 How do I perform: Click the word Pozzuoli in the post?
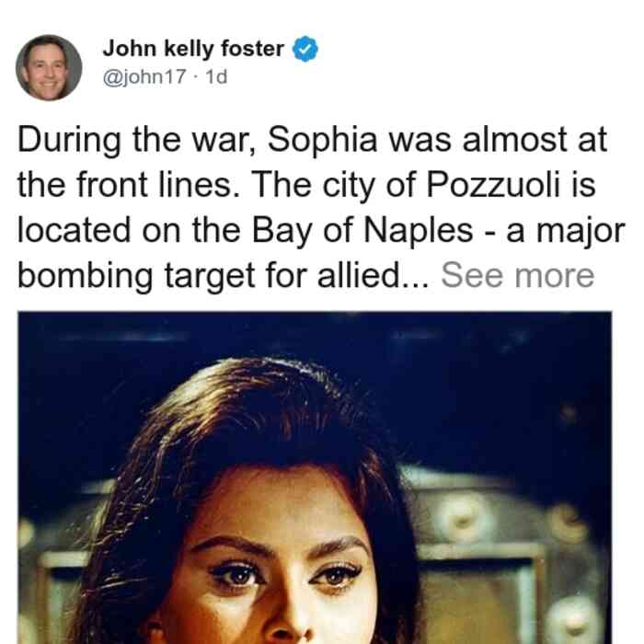click(493, 184)
